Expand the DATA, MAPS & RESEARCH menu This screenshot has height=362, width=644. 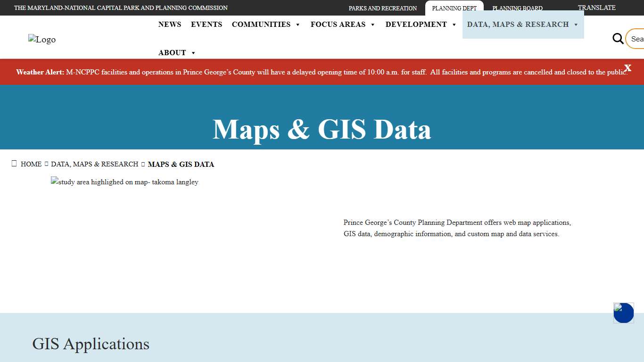click(522, 25)
